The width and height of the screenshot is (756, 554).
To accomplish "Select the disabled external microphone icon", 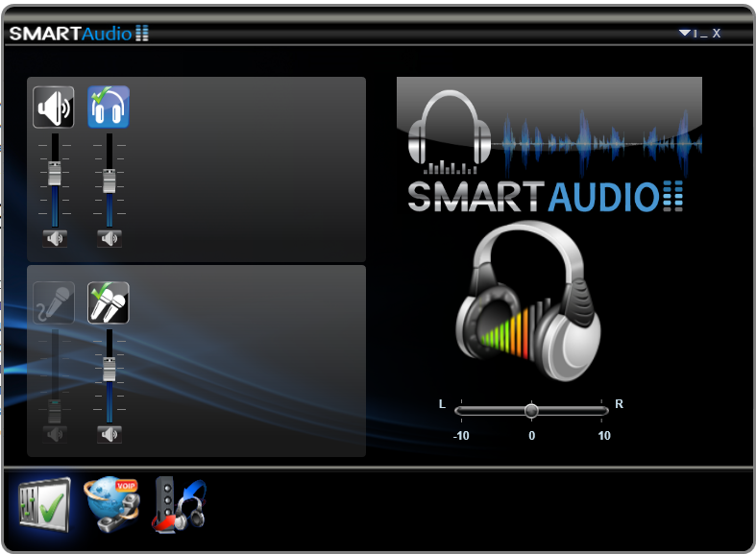I will [x=54, y=302].
